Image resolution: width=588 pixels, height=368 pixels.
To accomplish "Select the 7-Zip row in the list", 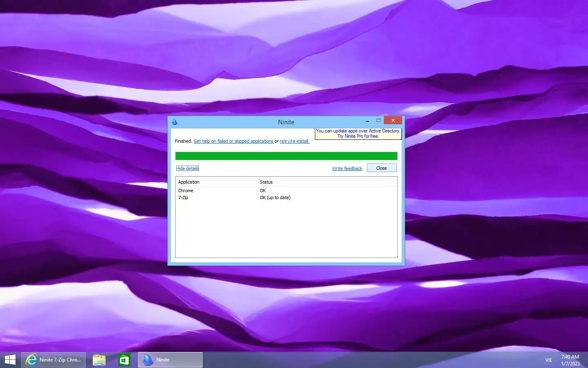I will pos(286,197).
